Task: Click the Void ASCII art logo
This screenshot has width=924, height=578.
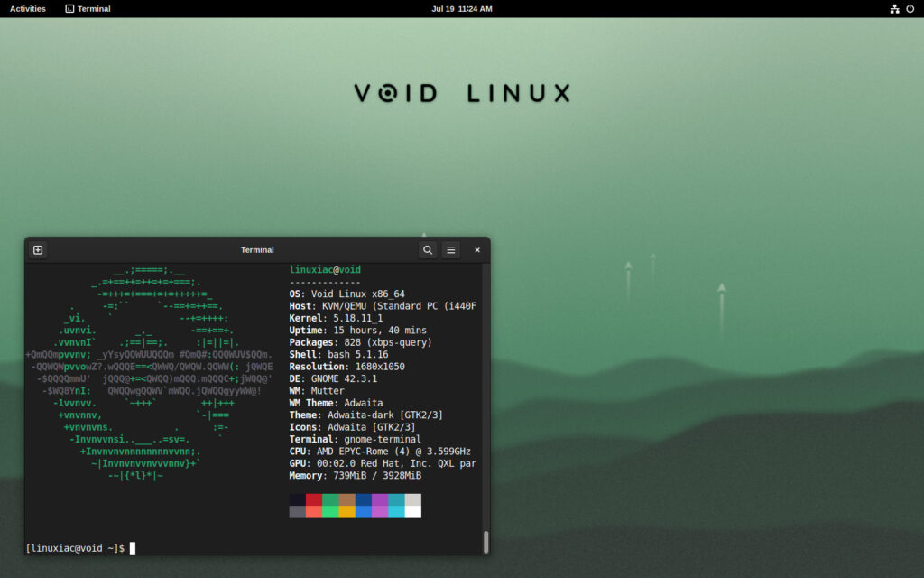Action: coord(149,373)
